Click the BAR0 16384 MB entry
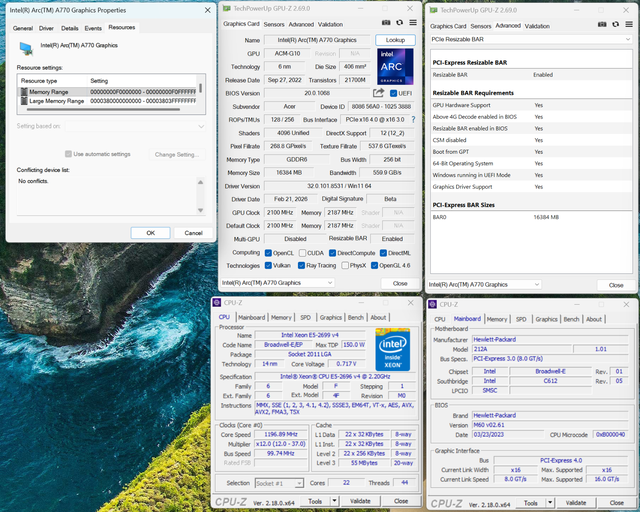Image resolution: width=640 pixels, height=512 pixels. coord(531,217)
